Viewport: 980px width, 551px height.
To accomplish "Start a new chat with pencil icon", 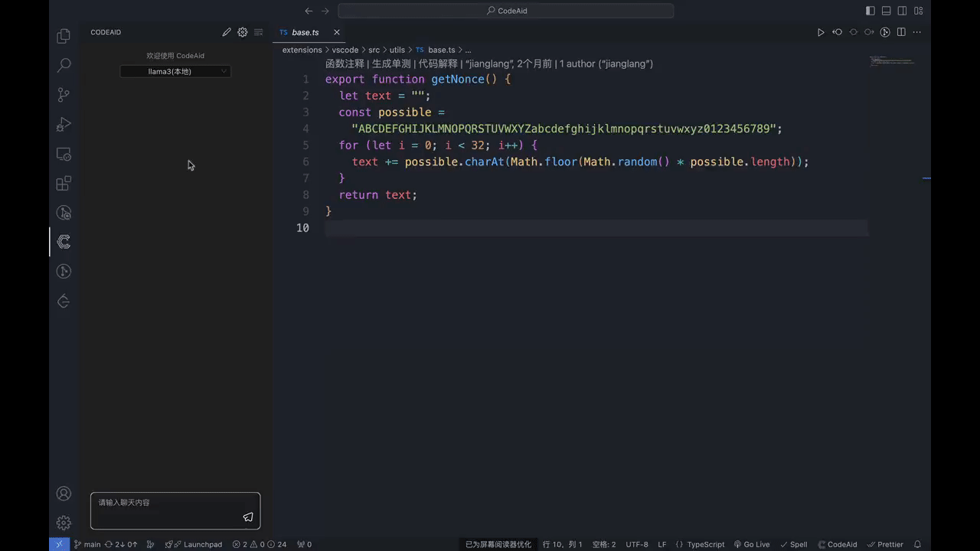I will (x=227, y=32).
